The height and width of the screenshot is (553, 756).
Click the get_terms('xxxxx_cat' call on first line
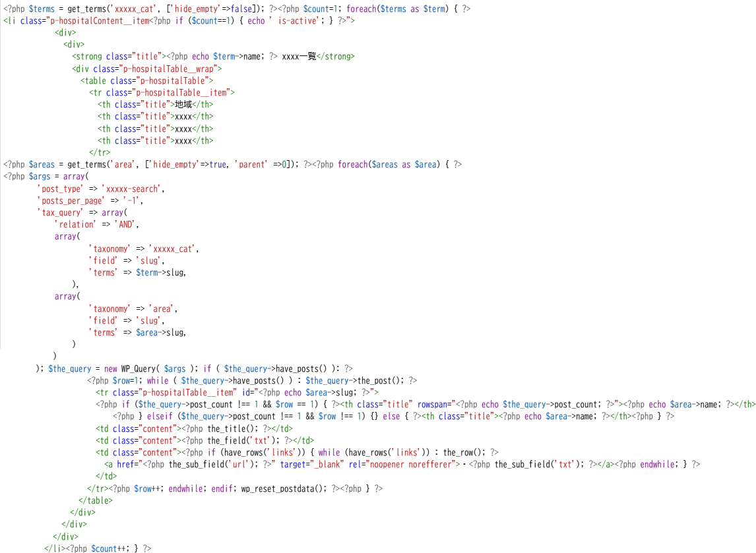coord(97,9)
